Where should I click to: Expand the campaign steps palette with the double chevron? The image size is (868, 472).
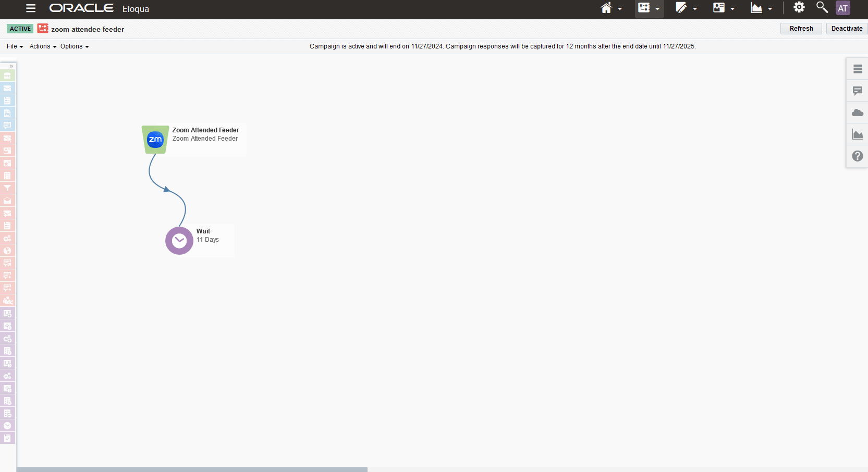click(11, 66)
